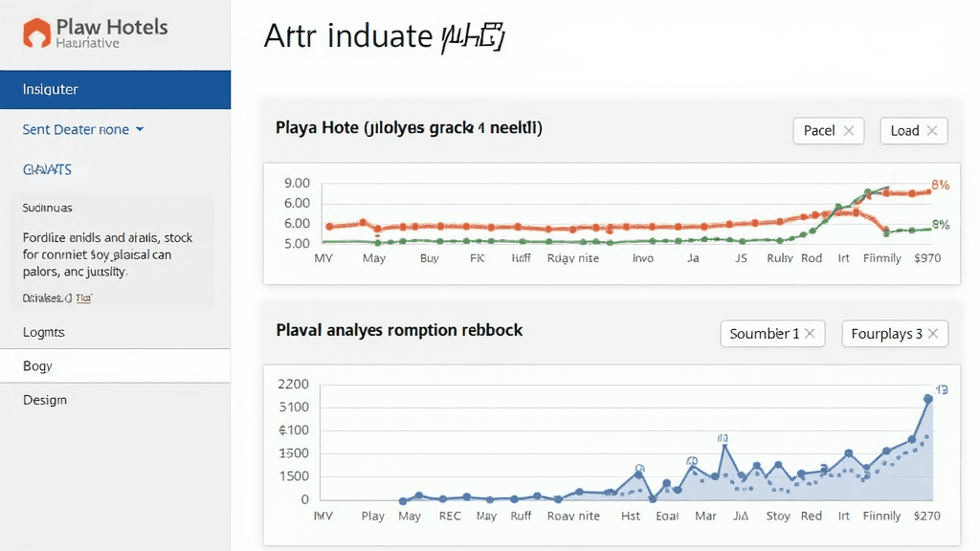980x551 pixels.
Task: Go to the Desigm sidebar item
Action: click(45, 400)
